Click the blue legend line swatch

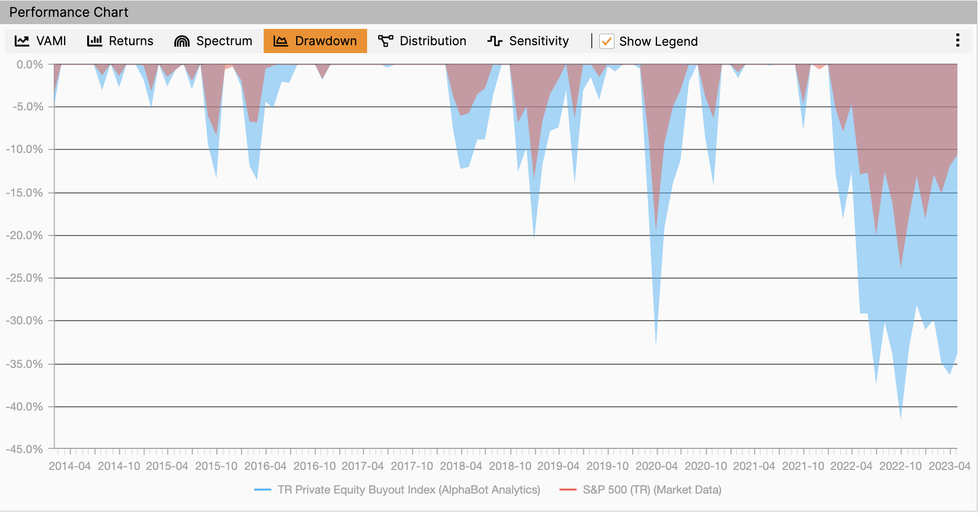[263, 490]
